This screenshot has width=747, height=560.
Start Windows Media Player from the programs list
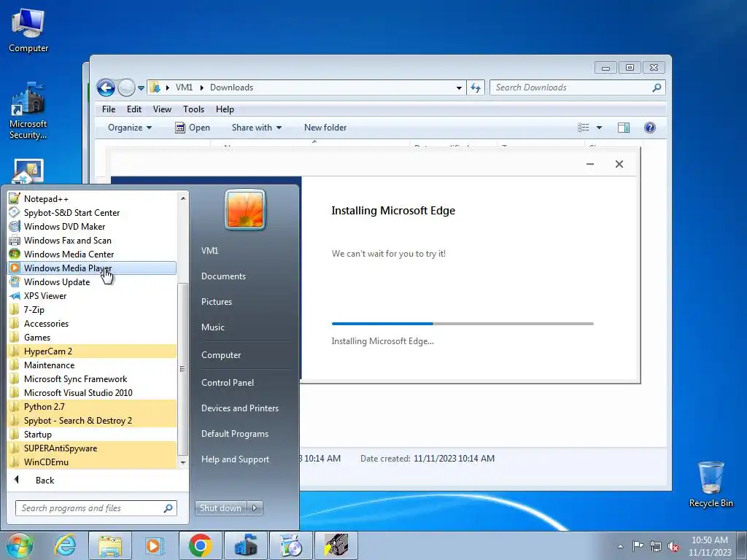(x=92, y=268)
